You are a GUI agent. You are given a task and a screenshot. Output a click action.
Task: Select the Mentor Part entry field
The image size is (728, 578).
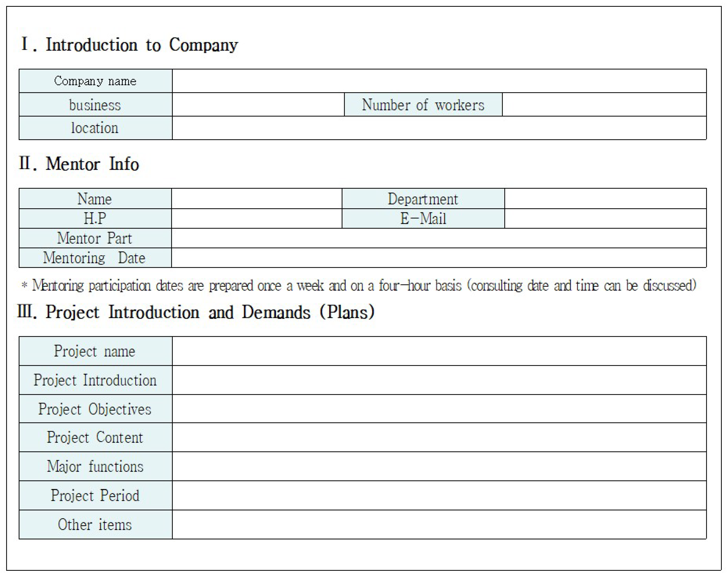pos(439,238)
